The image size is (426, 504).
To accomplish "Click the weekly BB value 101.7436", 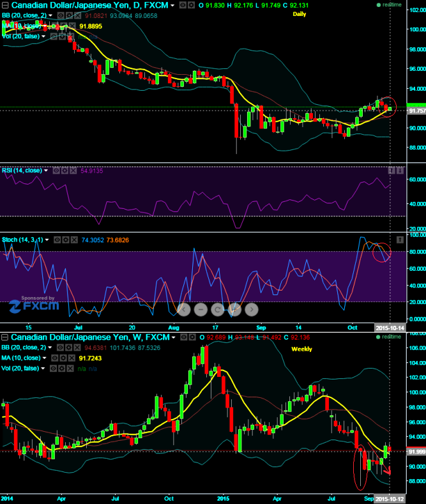I will 124,347.
